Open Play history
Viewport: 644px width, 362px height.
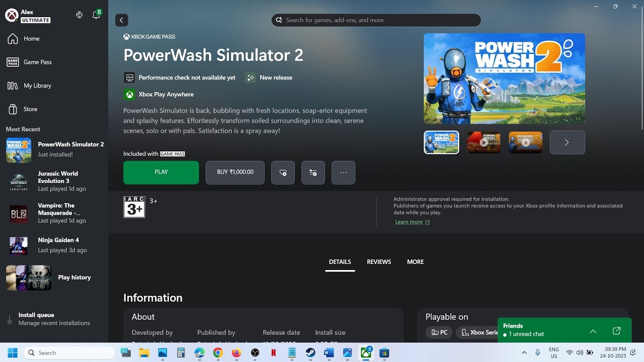(x=54, y=278)
